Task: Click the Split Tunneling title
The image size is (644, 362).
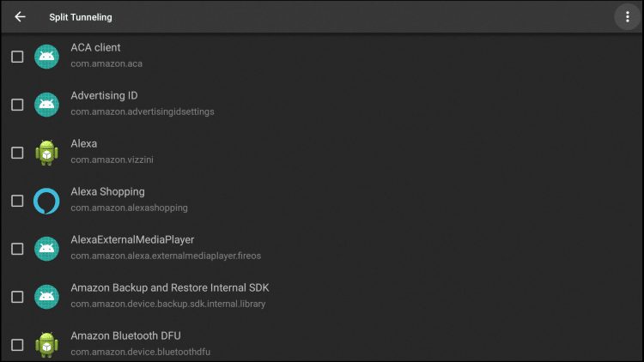Action: [x=81, y=17]
